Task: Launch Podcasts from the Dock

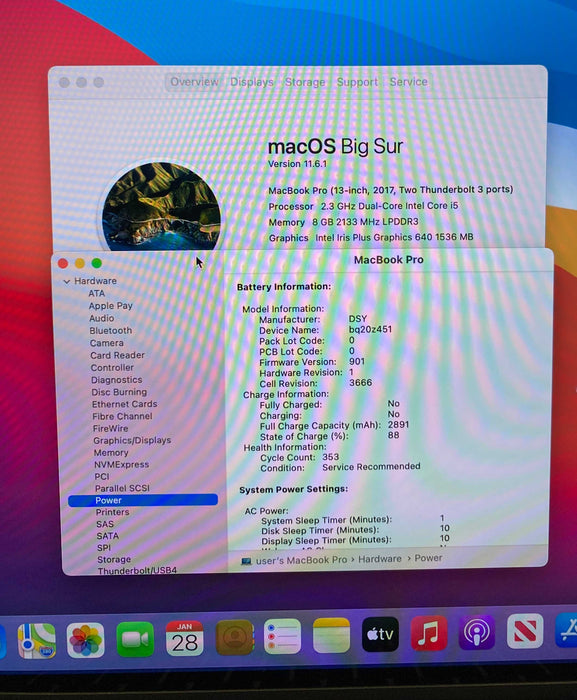Action: click(477, 632)
